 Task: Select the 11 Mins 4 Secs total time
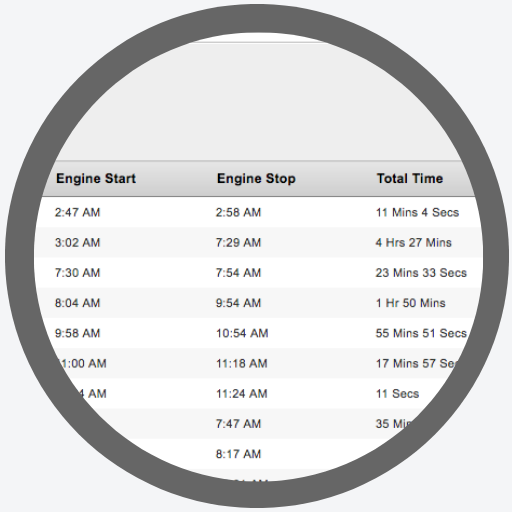click(x=417, y=212)
